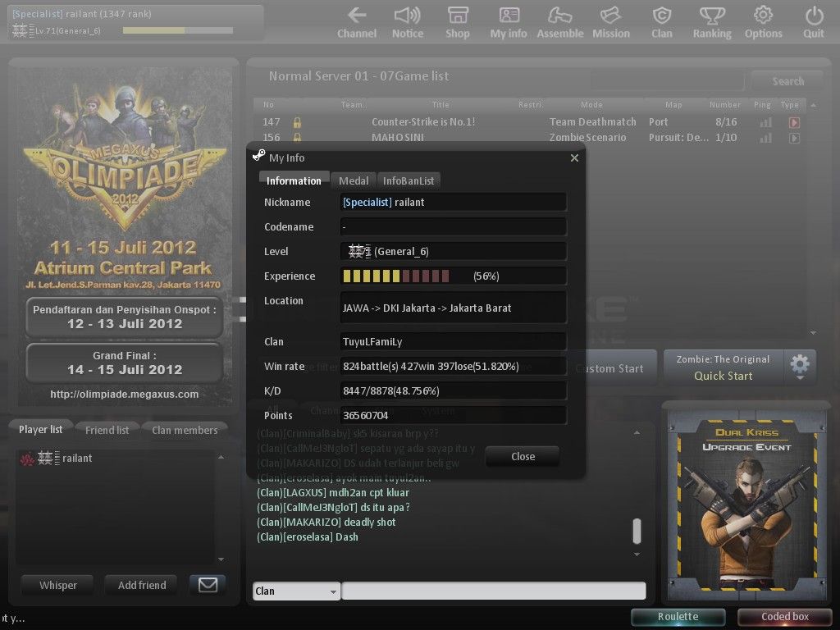The width and height of the screenshot is (840, 630).
Task: Select the Player list tab
Action: pos(41,429)
